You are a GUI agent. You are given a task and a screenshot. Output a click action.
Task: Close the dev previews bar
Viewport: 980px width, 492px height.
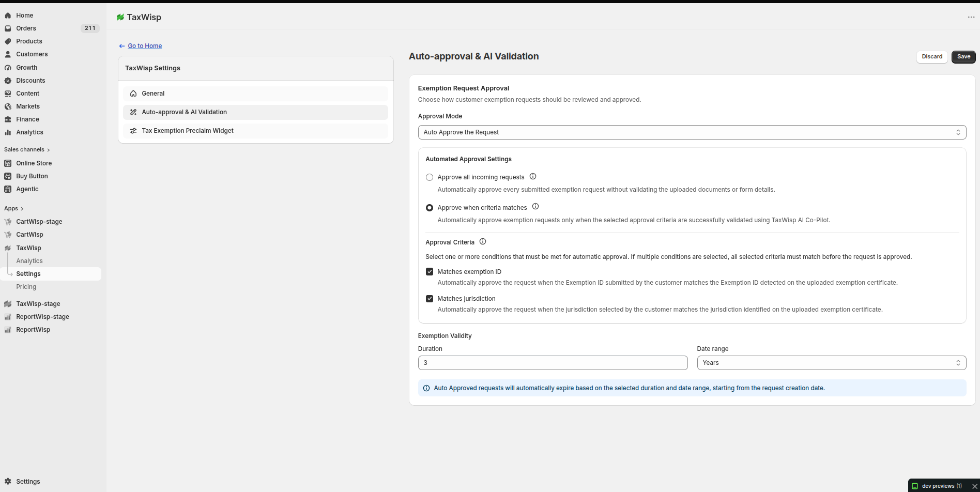[975, 486]
